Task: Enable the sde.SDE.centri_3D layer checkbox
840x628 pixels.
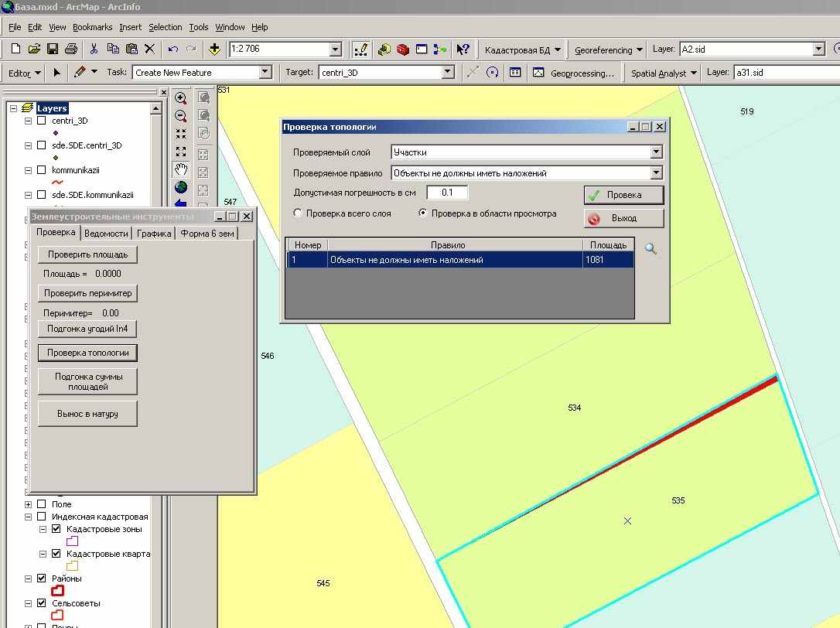Action: (41, 145)
